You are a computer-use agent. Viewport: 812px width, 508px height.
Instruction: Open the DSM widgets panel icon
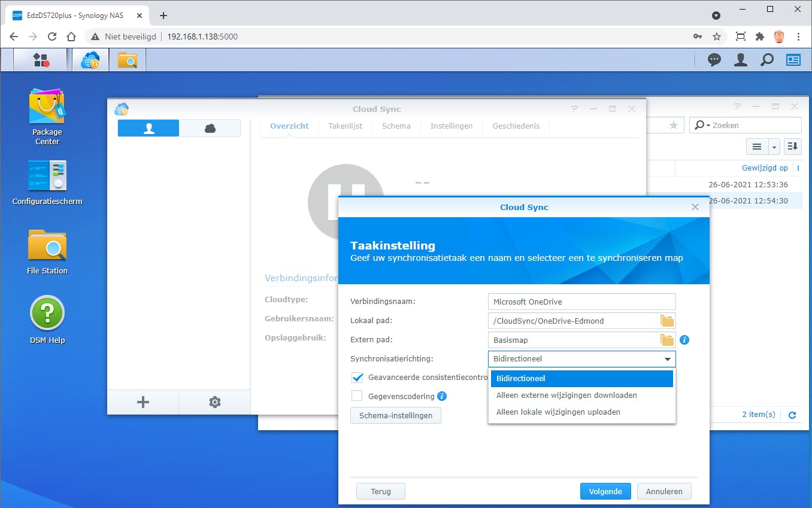(793, 60)
